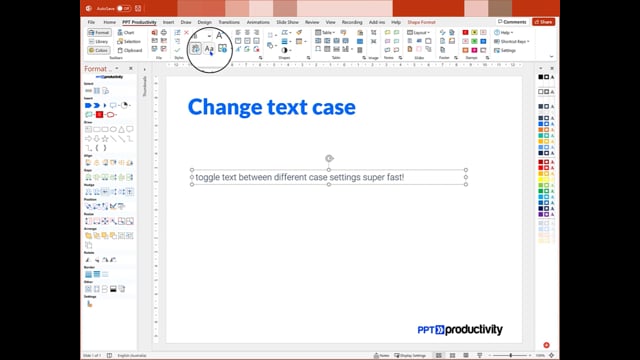Open the Shape Format tab

point(421,22)
